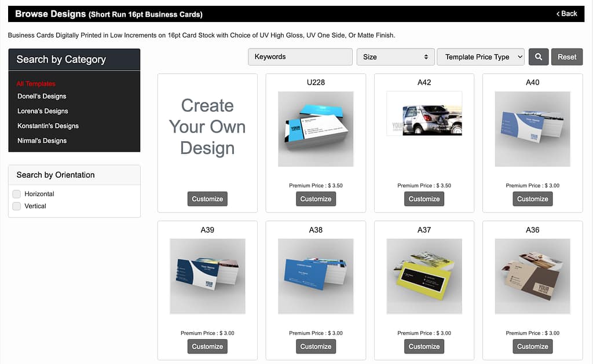The height and width of the screenshot is (364, 593).
Task: Enable the Vertical orientation checkbox
Action: point(17,206)
